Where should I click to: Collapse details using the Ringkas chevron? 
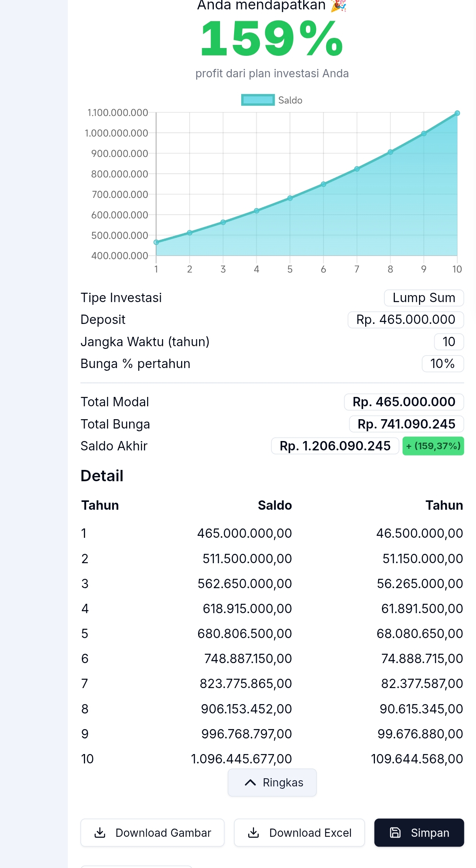pos(250,783)
